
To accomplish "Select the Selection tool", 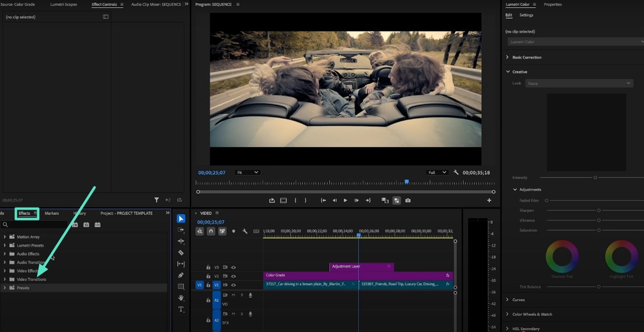I will (x=181, y=218).
